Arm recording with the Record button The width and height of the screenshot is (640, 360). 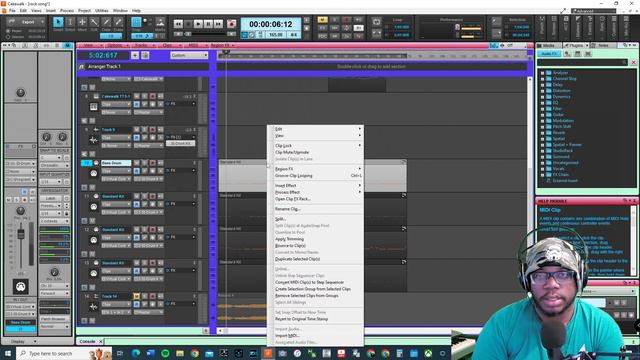[x=231, y=24]
